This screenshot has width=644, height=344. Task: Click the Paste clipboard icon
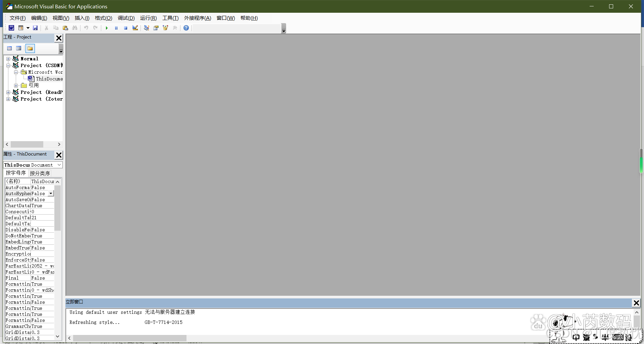(65, 28)
